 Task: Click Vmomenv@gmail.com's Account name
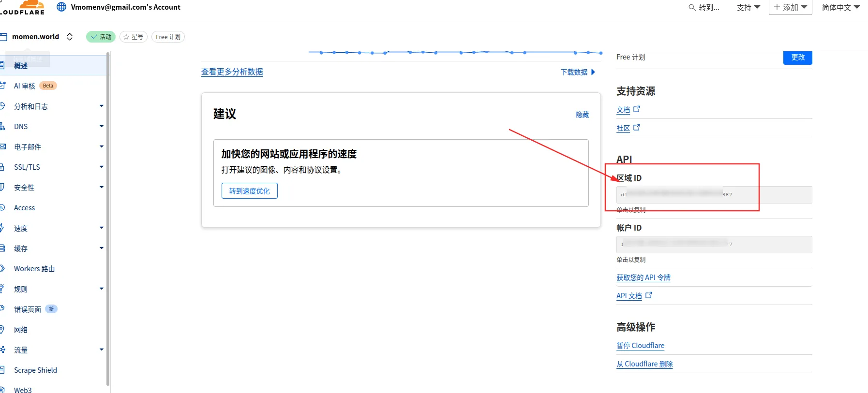point(126,7)
